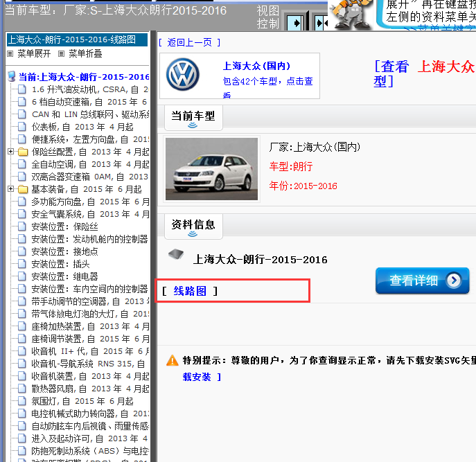This screenshot has width=476, height=462.
Task: Click the mechanic mascot icon
Action: pos(351,15)
